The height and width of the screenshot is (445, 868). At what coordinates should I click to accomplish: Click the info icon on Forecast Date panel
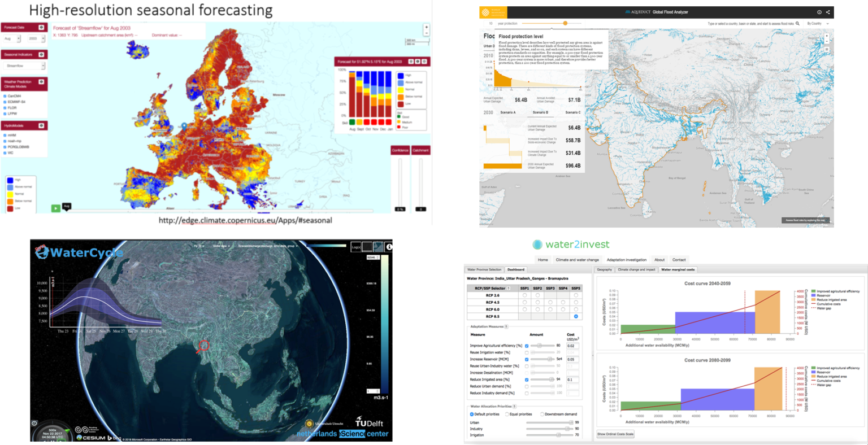(41, 27)
